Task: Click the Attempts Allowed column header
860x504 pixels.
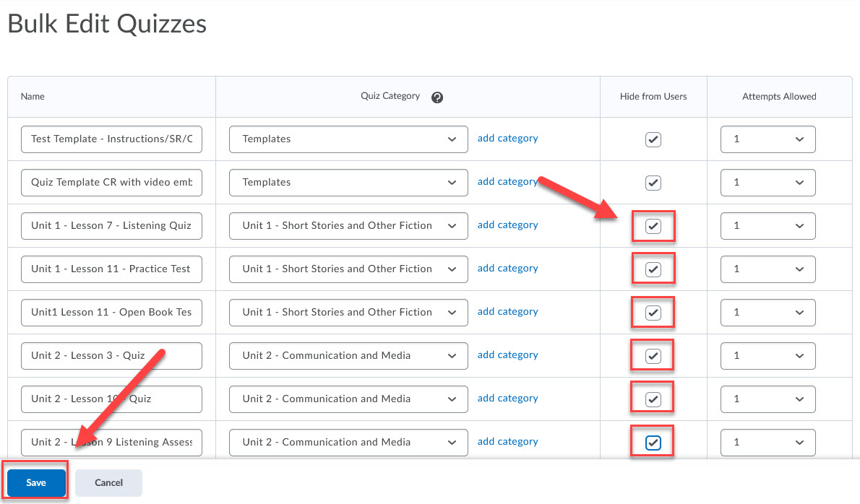Action: [x=779, y=97]
